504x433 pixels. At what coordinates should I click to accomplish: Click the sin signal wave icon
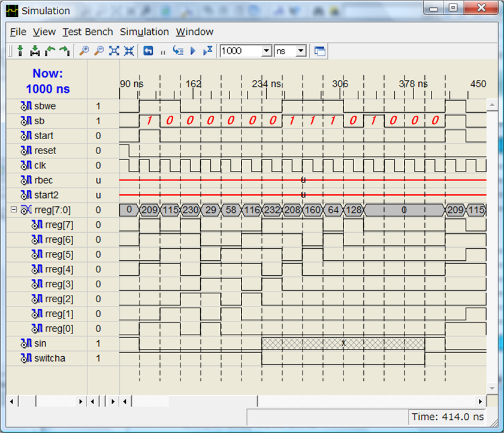26,343
